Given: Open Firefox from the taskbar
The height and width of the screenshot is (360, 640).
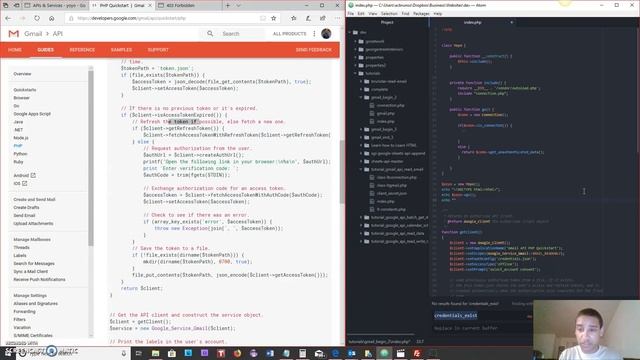Looking at the screenshot, I should [x=237, y=353].
